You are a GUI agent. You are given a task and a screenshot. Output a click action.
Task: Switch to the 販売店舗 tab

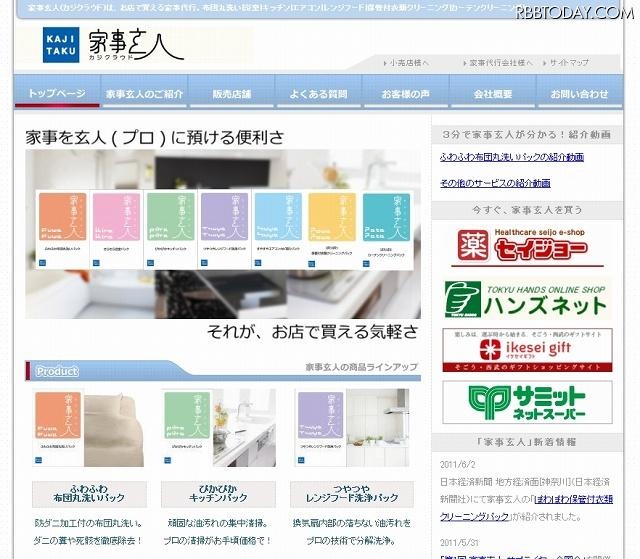(x=231, y=94)
